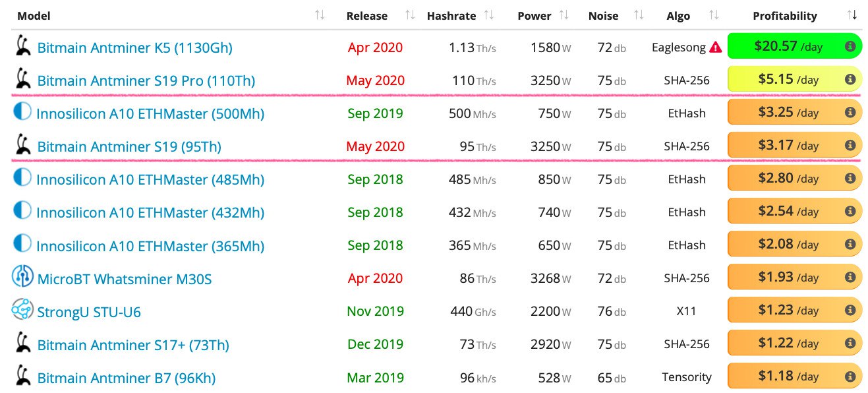The image size is (868, 393).
Task: Click the Power column header
Action: (x=534, y=16)
